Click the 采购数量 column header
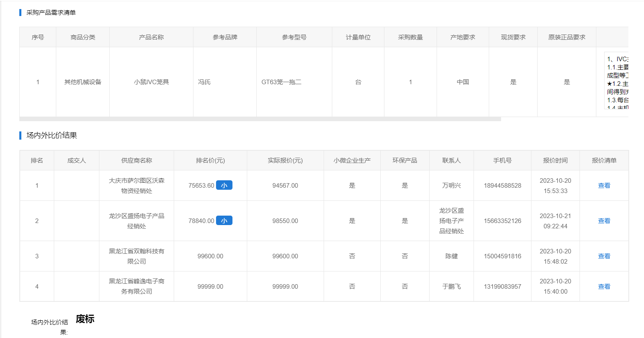 pos(410,37)
